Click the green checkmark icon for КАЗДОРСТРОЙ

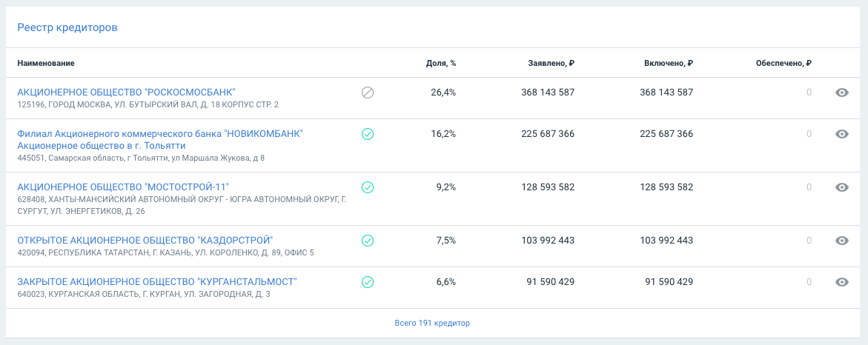coord(367,241)
